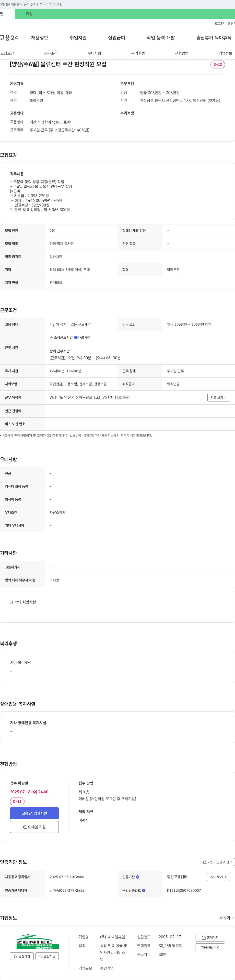Jump to 기업정보 section tab
The height and width of the screenshot is (980, 235).
click(225, 53)
